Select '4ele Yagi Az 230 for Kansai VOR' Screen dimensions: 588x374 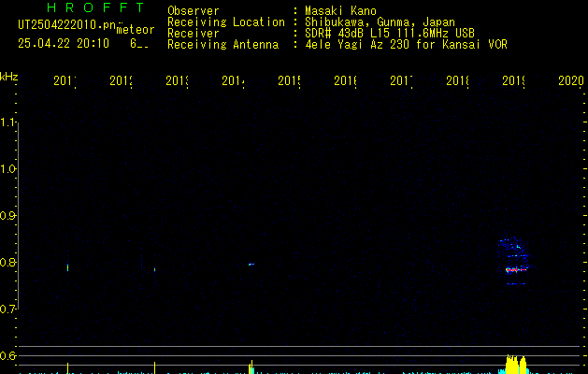(x=406, y=45)
